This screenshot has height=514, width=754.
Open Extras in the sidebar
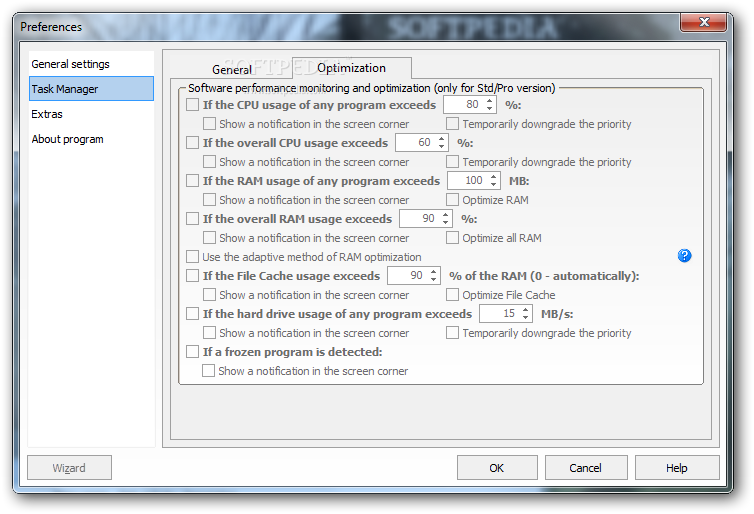point(91,114)
